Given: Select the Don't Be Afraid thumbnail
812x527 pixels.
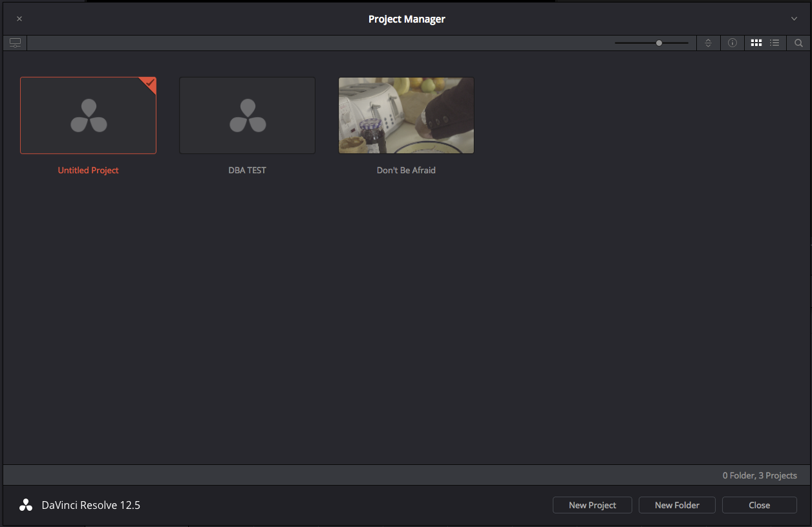Looking at the screenshot, I should point(406,115).
